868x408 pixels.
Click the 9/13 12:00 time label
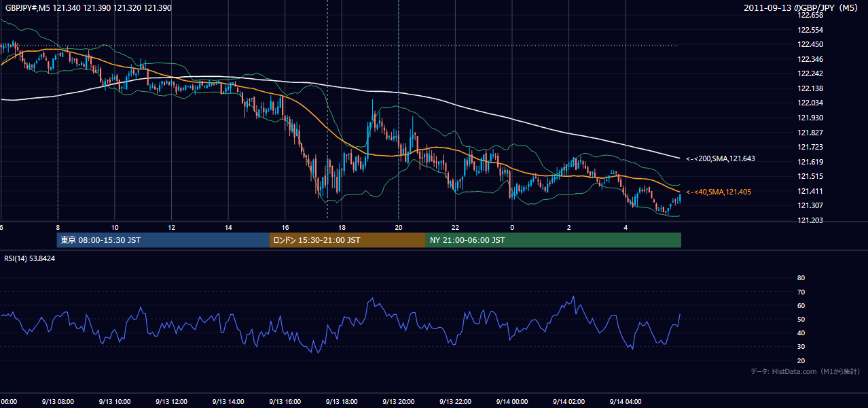[171, 402]
